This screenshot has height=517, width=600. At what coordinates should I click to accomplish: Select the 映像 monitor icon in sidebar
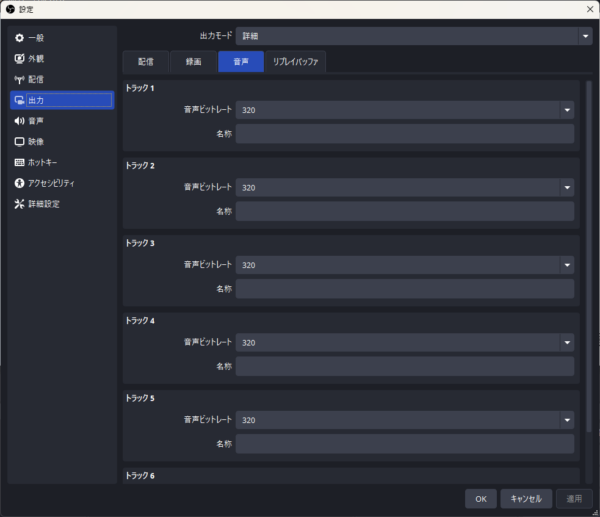click(x=19, y=142)
